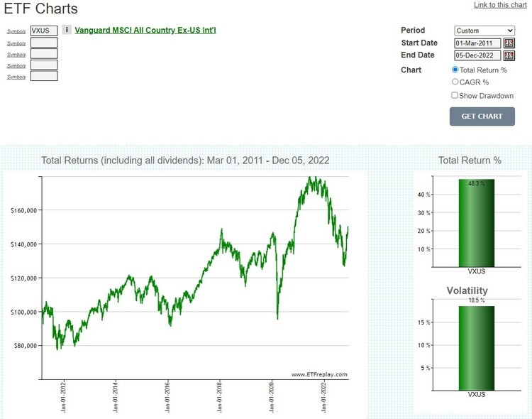The width and height of the screenshot is (532, 419).
Task: Open Vanguard MSCI All Country Ex-US Int'l link
Action: [145, 31]
